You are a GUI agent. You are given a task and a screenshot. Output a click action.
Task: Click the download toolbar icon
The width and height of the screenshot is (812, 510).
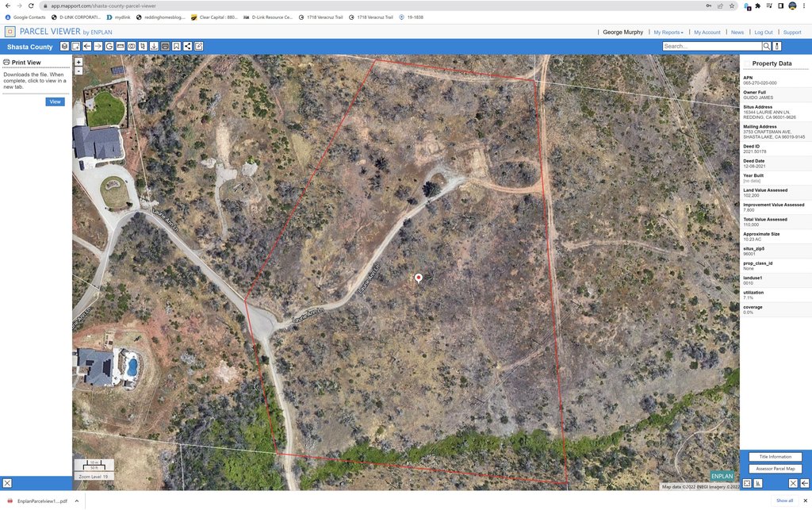[x=154, y=47]
